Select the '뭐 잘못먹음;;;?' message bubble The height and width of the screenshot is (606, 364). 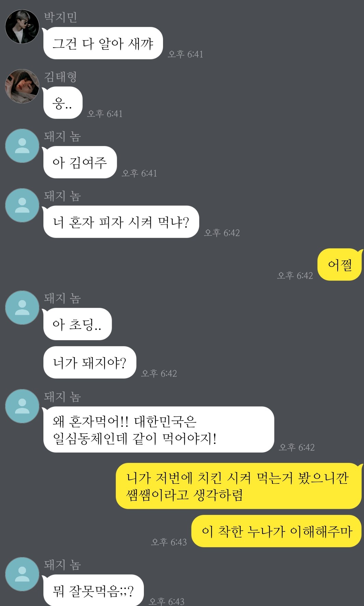(93, 590)
